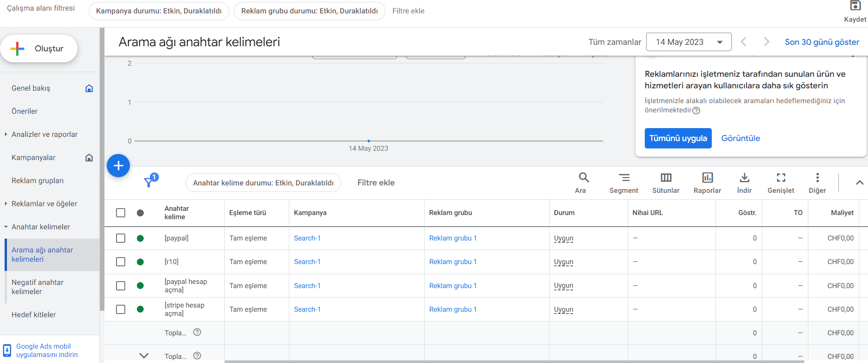Viewport: 868px width, 363px height.
Task: Click the green status dot for [paypal]
Action: (140, 238)
